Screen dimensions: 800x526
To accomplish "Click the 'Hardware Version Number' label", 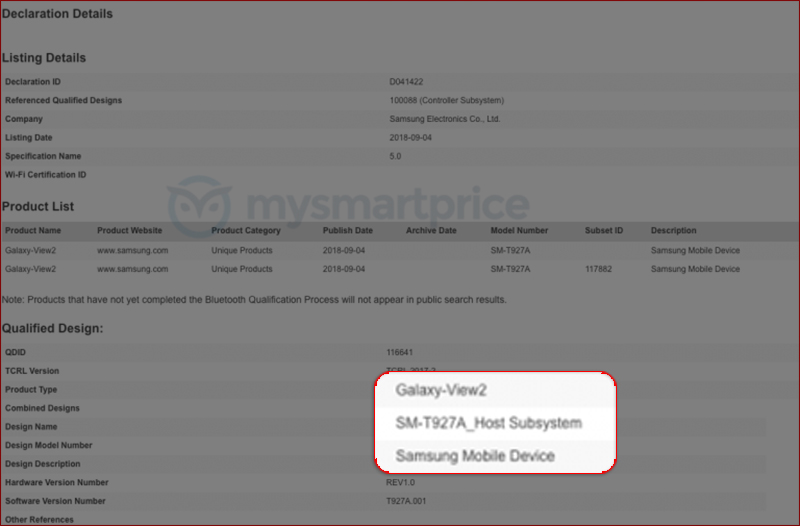I will coord(57,483).
